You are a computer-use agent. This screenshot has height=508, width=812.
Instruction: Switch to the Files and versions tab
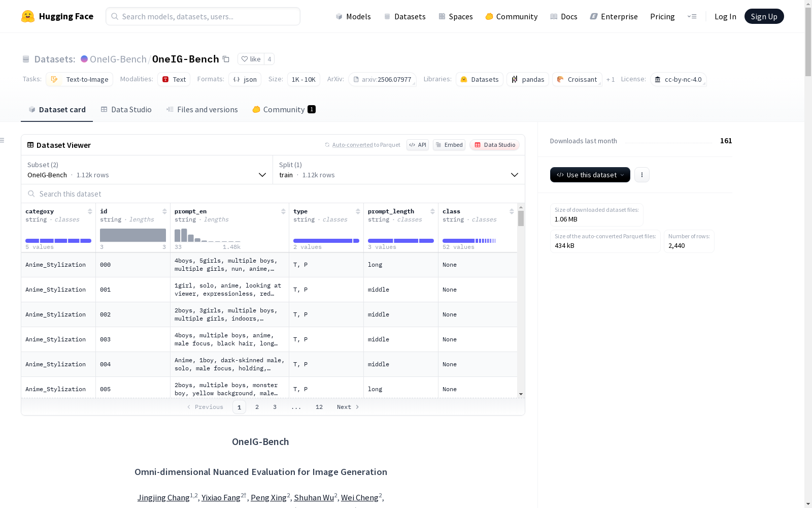coord(201,109)
